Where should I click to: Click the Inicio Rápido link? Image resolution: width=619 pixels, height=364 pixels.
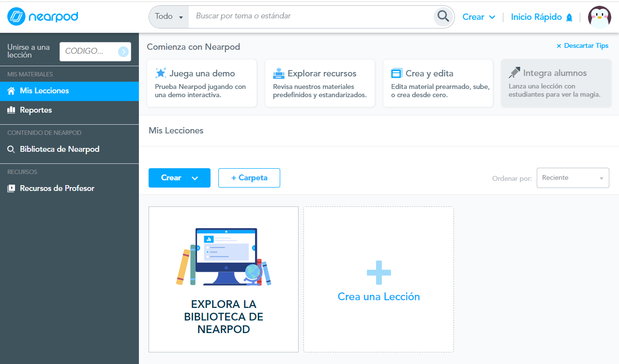(536, 17)
